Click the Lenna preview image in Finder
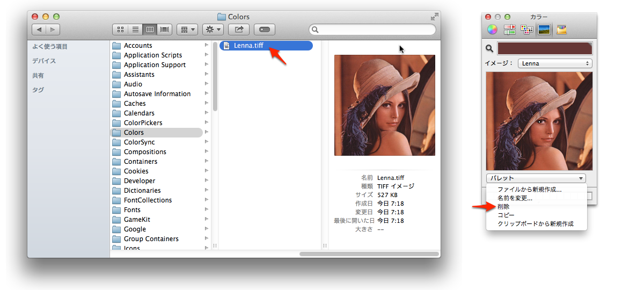This screenshot has height=290, width=644. click(385, 105)
